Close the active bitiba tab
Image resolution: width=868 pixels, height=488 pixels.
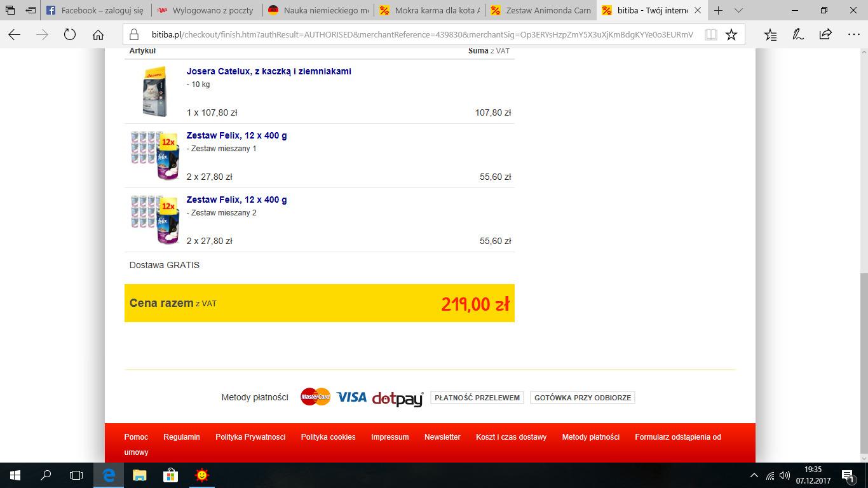tap(698, 10)
